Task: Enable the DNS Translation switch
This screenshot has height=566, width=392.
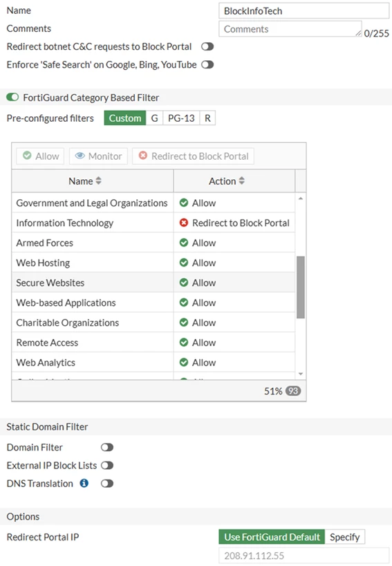Action: 107,484
